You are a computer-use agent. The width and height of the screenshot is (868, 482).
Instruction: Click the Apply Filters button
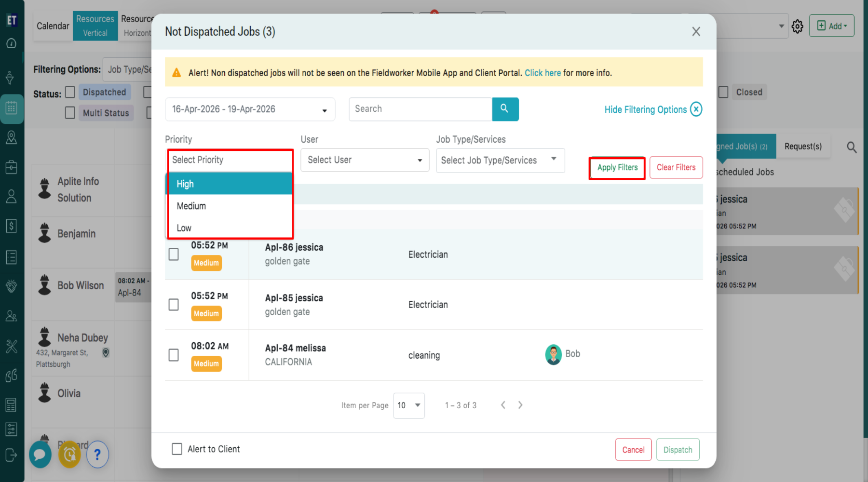[617, 168]
